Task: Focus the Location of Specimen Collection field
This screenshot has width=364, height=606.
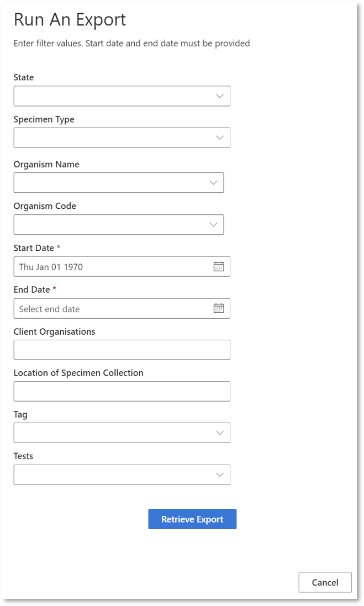Action: (122, 392)
